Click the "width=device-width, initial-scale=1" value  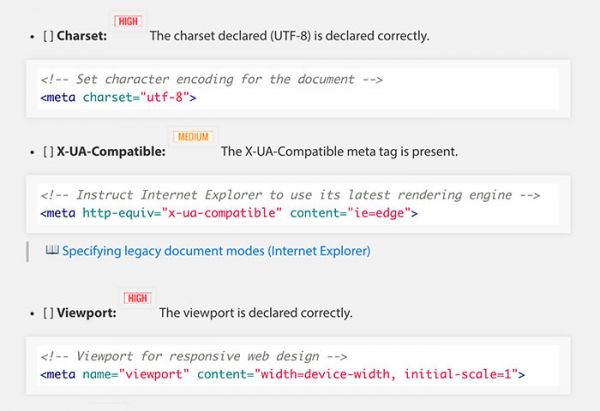coord(386,374)
